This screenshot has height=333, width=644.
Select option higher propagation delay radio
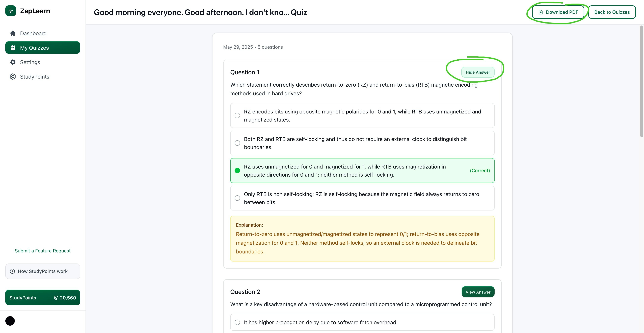pos(237,322)
